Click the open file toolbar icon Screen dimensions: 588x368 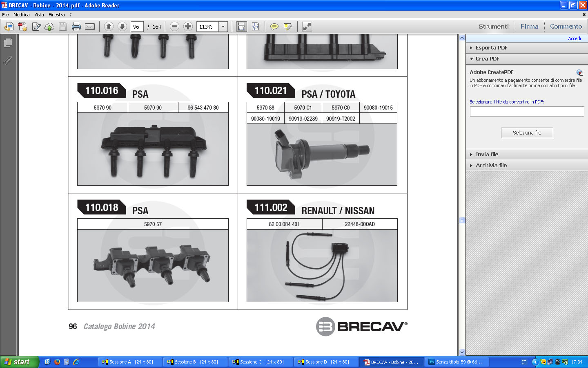(x=9, y=27)
